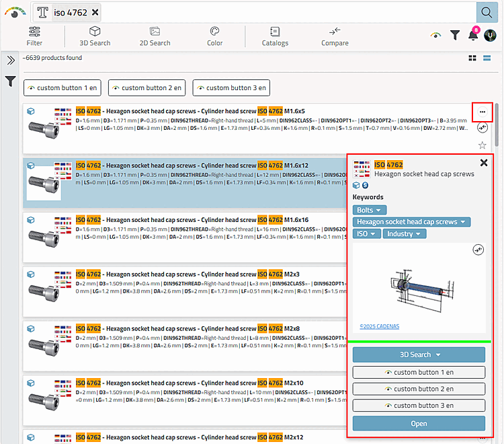Click 3D cube icon of M2x3 row
The image size is (504, 444).
31,274
